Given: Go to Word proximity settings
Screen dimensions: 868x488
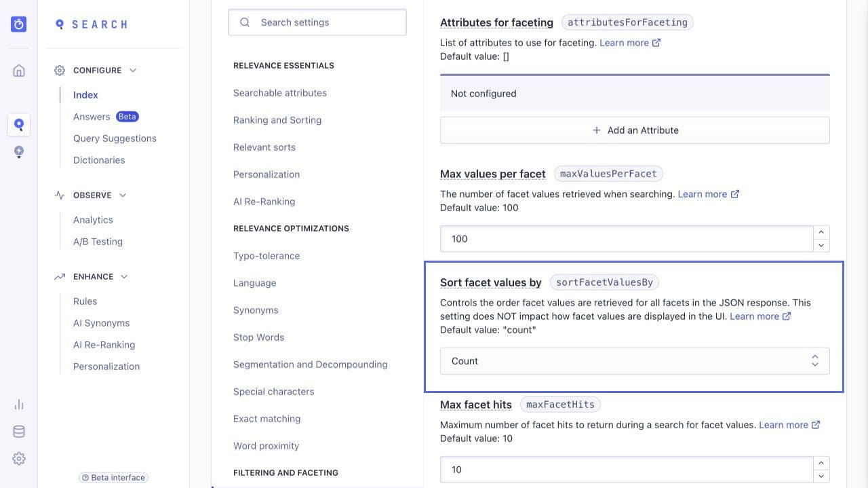Looking at the screenshot, I should coord(266,446).
